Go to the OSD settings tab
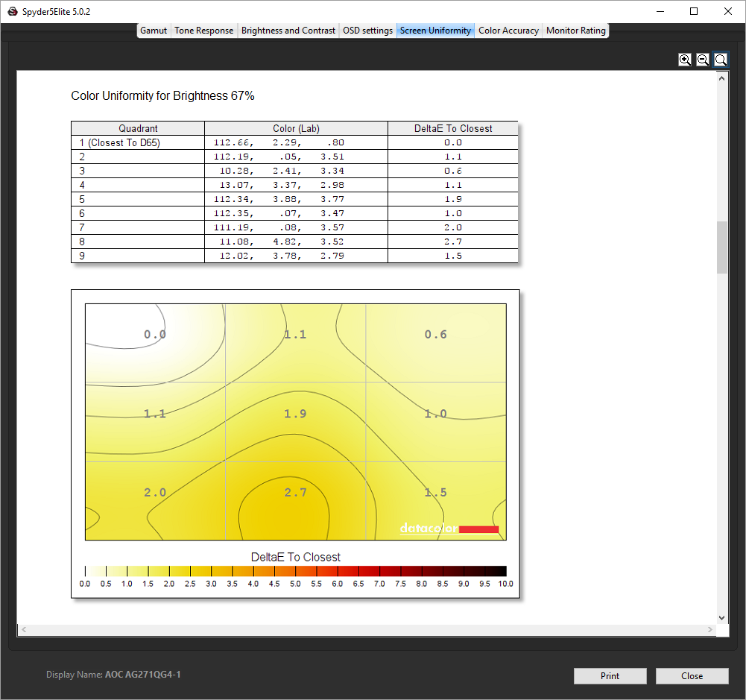This screenshot has width=746, height=700. [x=367, y=31]
